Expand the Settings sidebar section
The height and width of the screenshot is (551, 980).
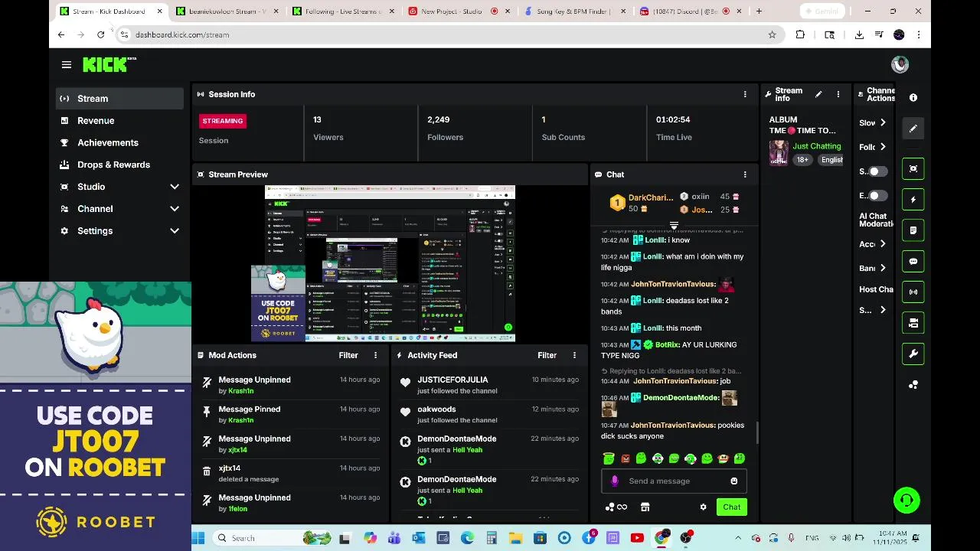point(175,231)
